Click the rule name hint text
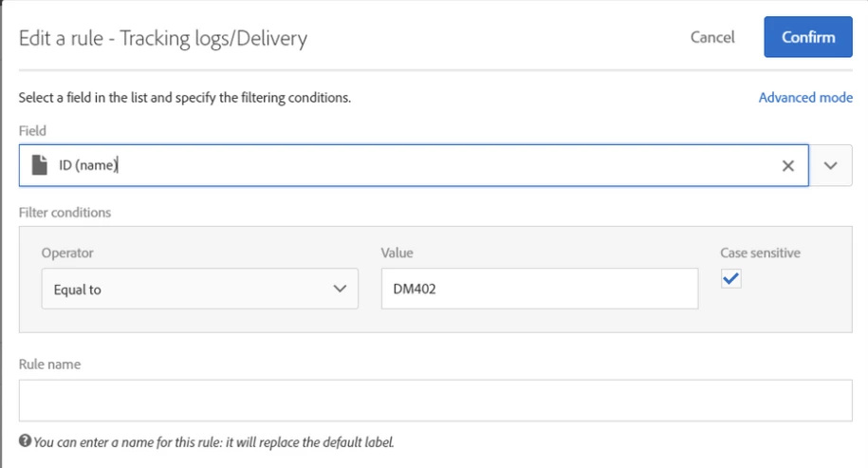 coord(212,441)
